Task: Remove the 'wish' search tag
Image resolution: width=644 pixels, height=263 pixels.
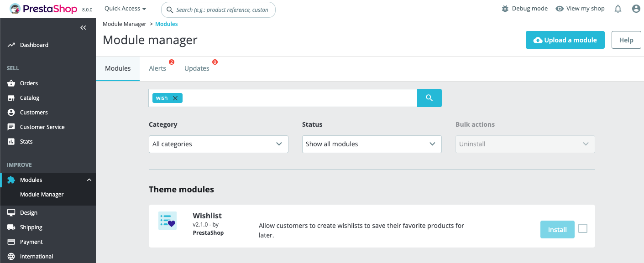Action: pos(175,98)
